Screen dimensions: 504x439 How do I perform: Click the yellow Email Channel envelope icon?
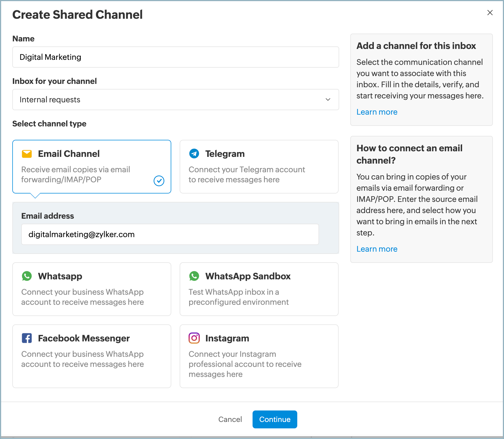(27, 154)
